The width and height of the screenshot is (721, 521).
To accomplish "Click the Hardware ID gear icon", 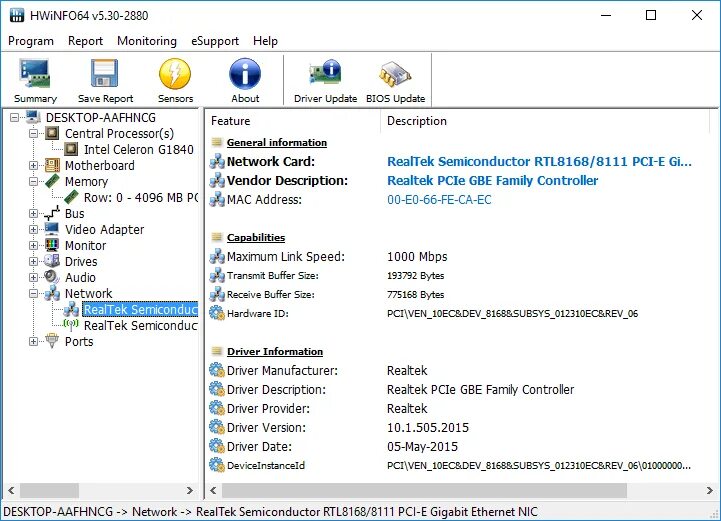I will [217, 313].
